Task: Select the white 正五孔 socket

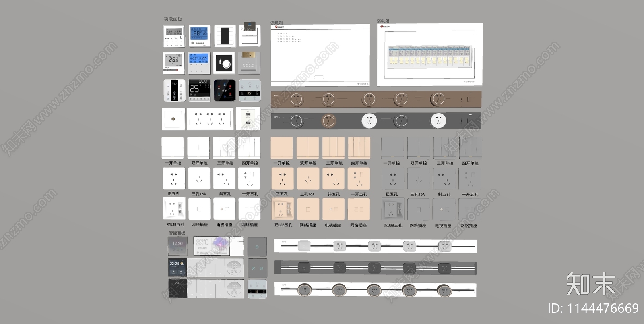Action: [174, 179]
